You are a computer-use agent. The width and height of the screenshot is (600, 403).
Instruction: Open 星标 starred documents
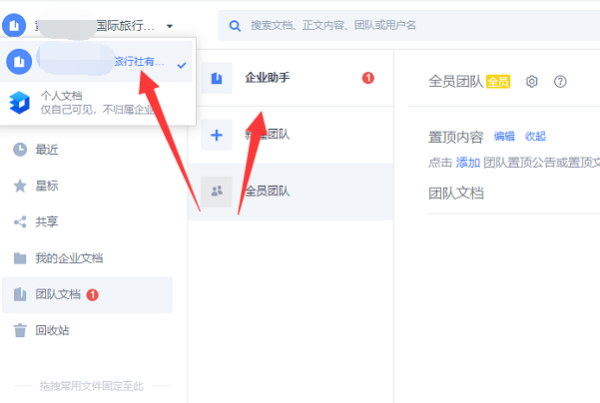tap(87, 186)
